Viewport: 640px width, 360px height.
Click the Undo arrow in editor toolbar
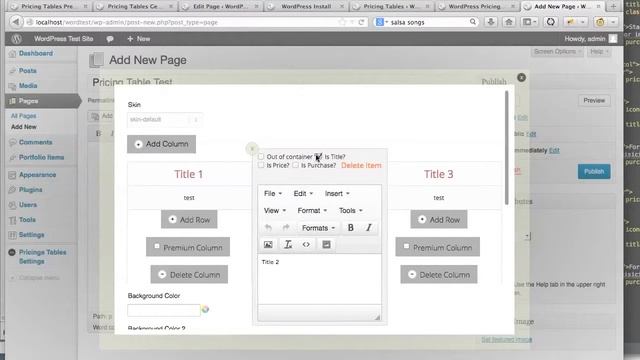[x=268, y=228]
